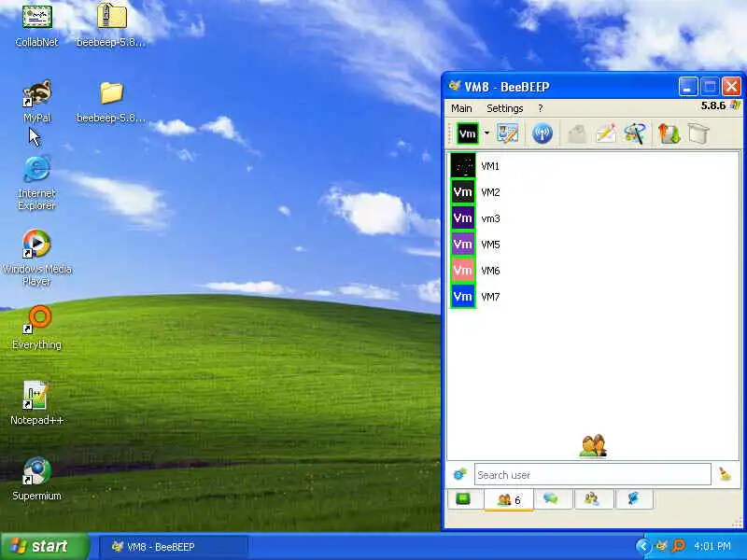Select user VM7 in the list
This screenshot has height=560, width=747.
point(593,297)
